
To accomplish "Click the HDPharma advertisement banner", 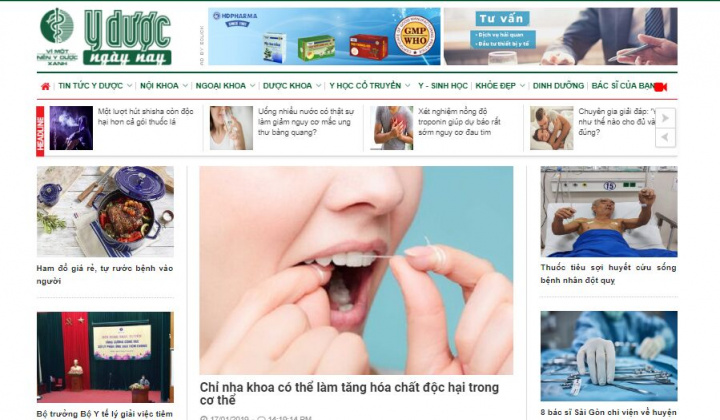I will tap(324, 36).
